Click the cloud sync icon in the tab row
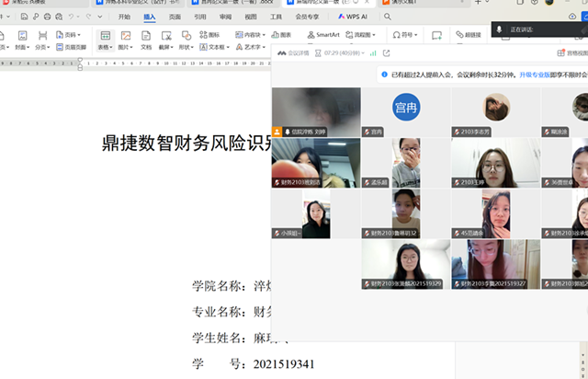 point(572,17)
